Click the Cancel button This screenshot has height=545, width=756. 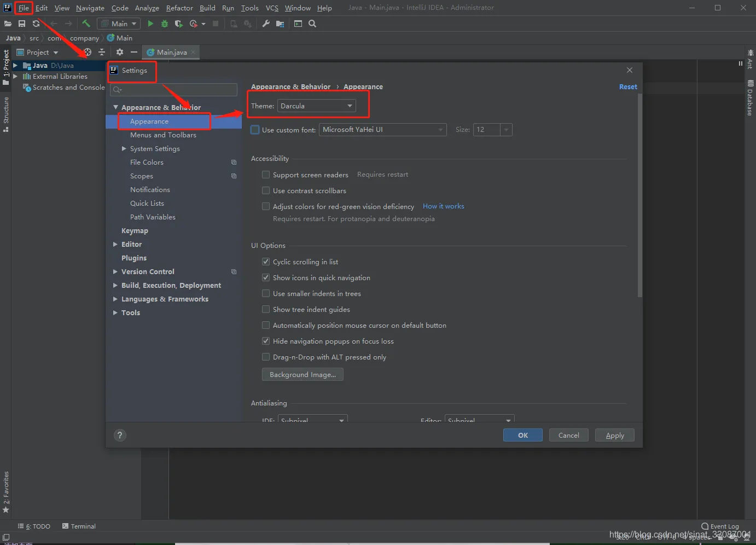tap(569, 435)
